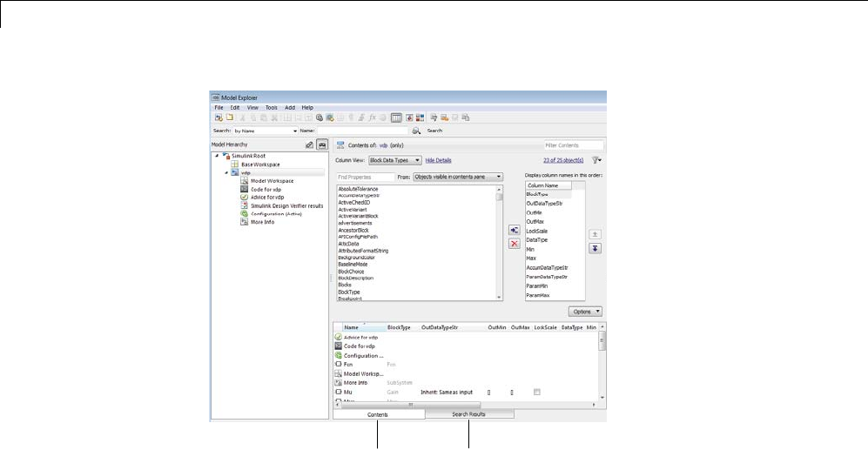Viewport: 868px width, 450px height.
Task: Click the Filter Contents input field
Action: point(574,145)
